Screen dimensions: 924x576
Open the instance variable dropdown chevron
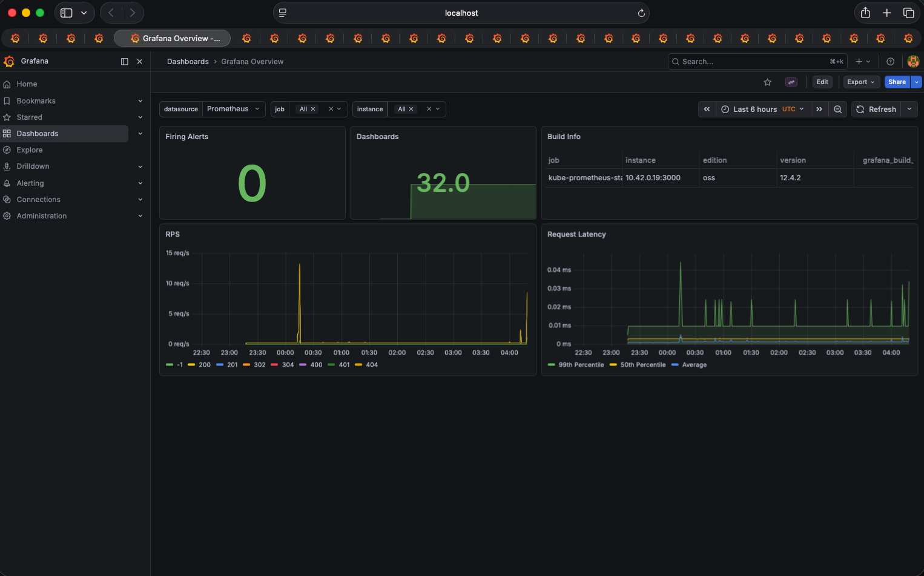(x=438, y=109)
